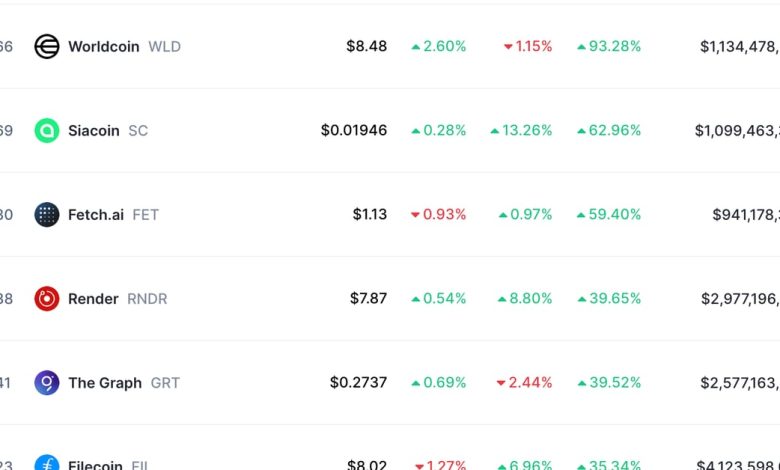The height and width of the screenshot is (470, 780).
Task: Select Worldcoin price $8.48
Action: (366, 46)
